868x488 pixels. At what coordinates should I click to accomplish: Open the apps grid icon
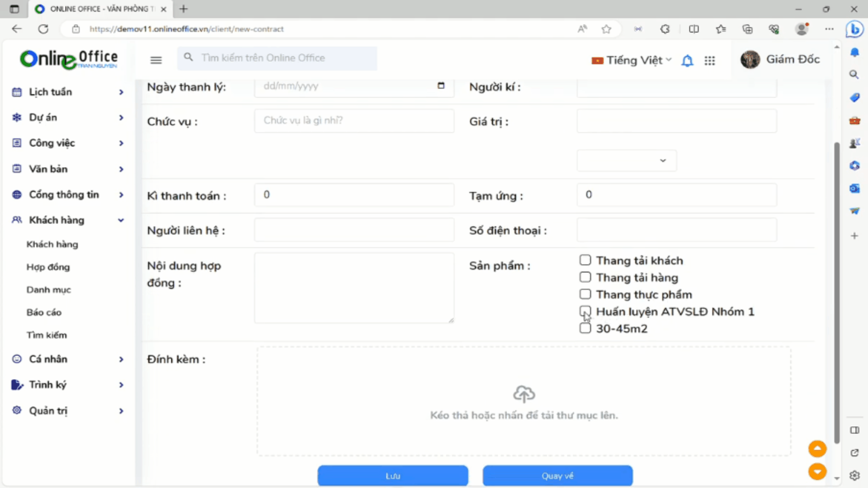(710, 61)
